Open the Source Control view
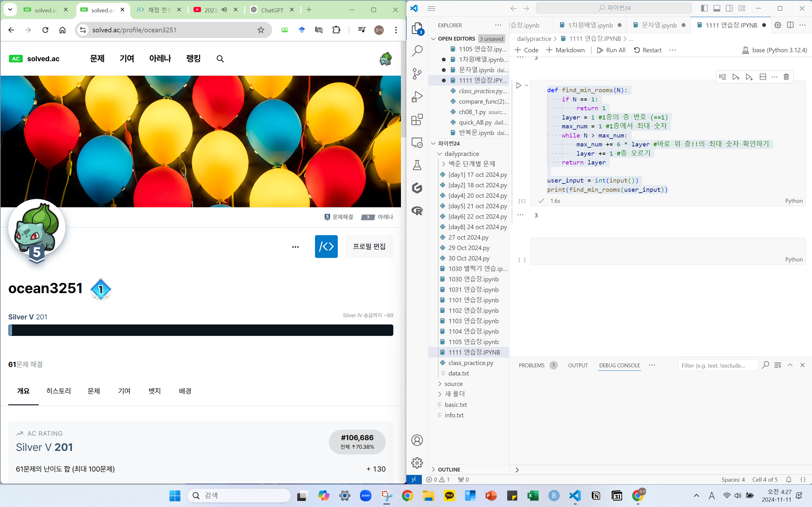Image resolution: width=812 pixels, height=507 pixels. tap(417, 74)
